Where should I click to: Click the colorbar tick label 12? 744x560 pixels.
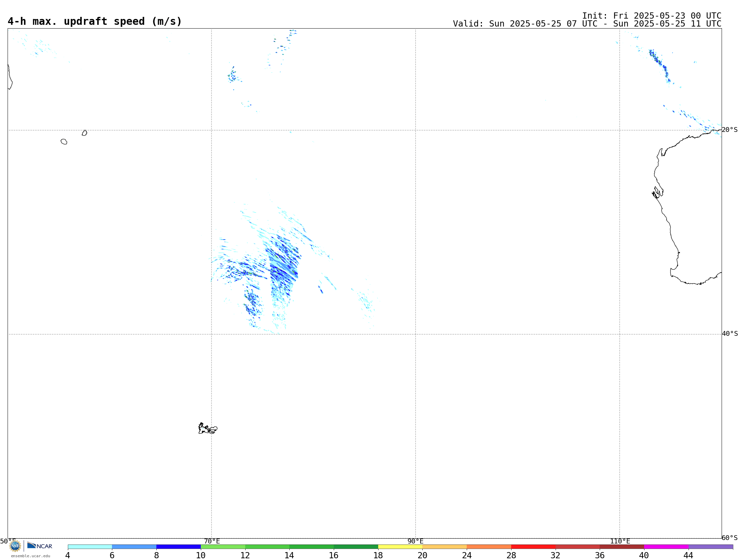coord(245,555)
